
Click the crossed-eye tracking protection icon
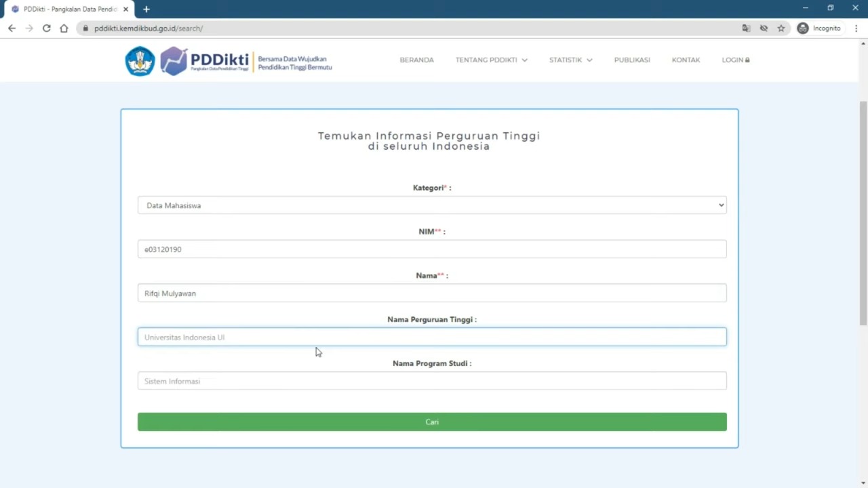[764, 28]
